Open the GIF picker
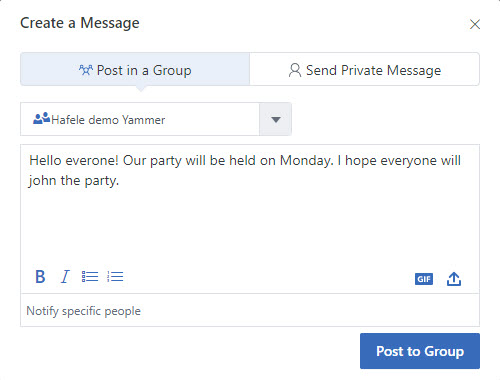 pos(424,279)
